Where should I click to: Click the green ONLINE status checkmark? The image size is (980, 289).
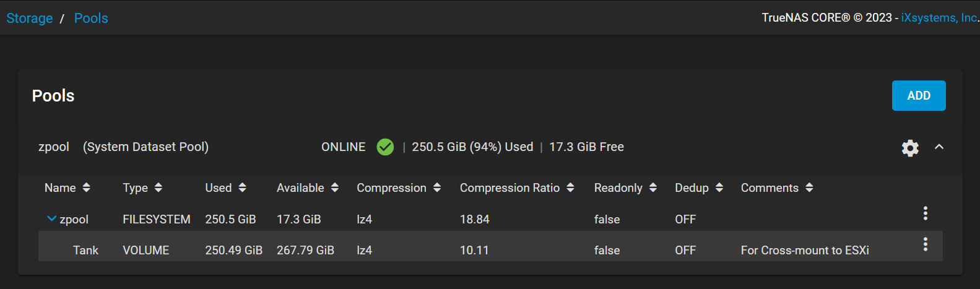(x=385, y=147)
